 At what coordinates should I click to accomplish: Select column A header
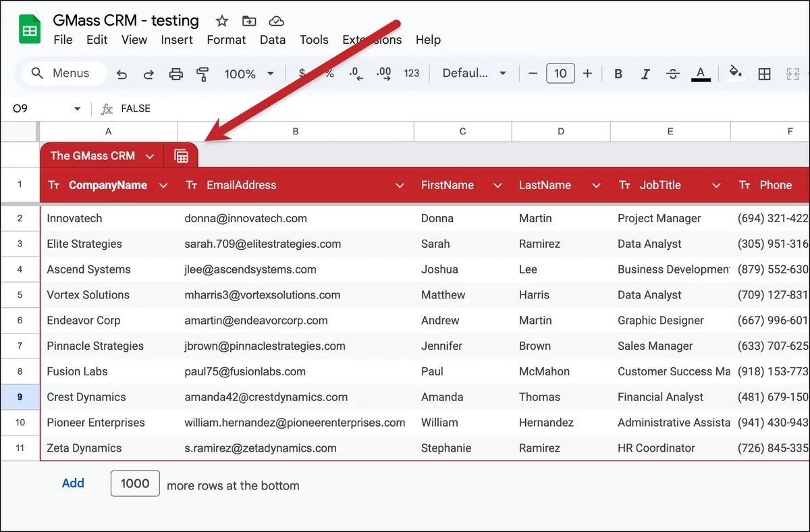pos(109,132)
